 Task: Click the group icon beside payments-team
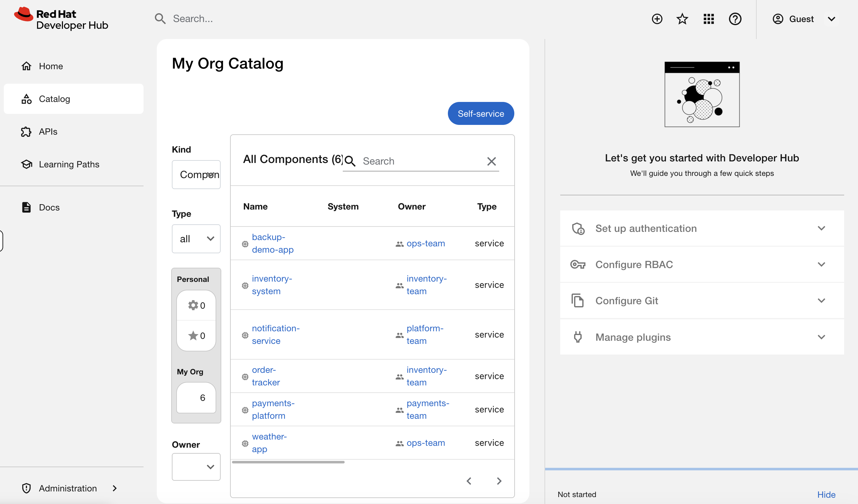pos(400,410)
